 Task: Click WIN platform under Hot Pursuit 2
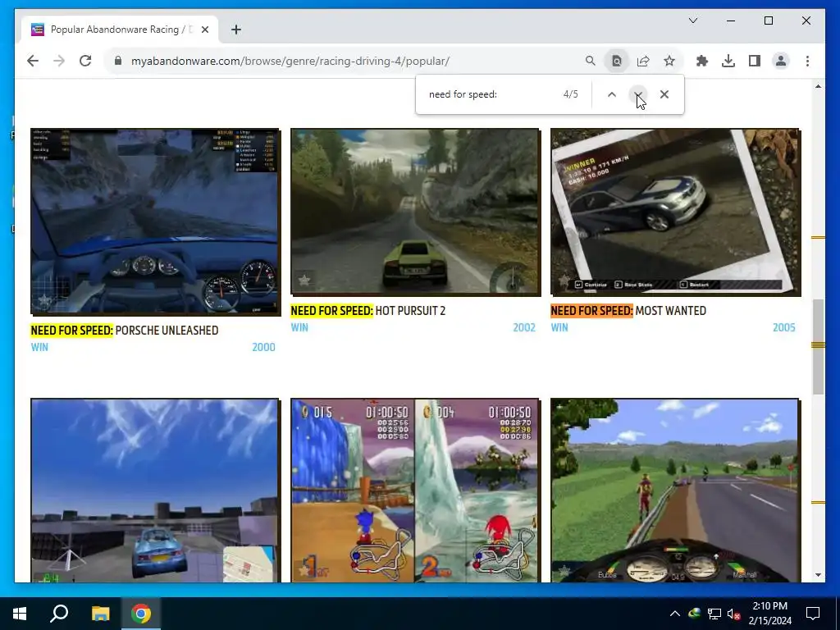click(299, 327)
